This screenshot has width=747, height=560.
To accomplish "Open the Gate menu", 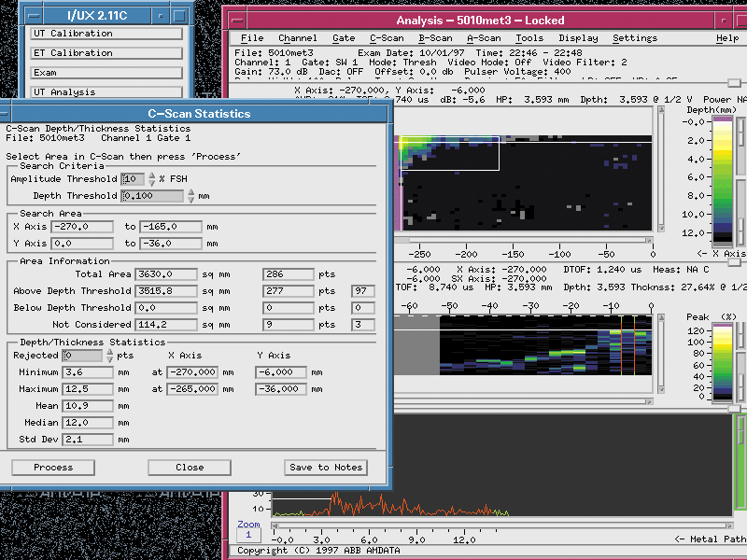I will pos(344,38).
